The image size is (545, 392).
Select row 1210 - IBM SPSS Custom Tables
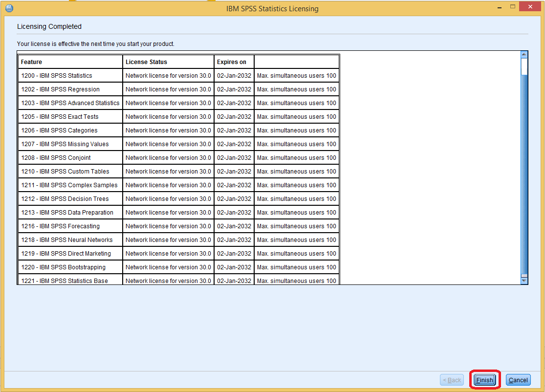click(x=179, y=172)
